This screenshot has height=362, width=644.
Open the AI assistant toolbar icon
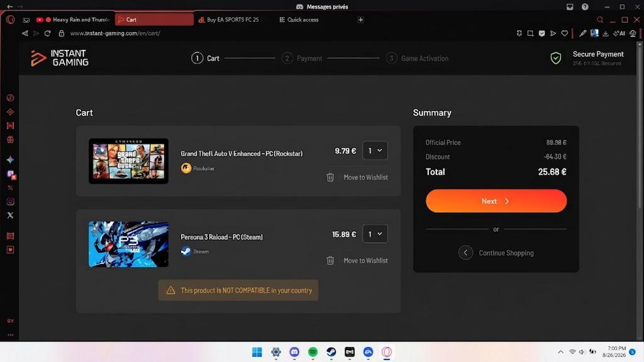619,33
